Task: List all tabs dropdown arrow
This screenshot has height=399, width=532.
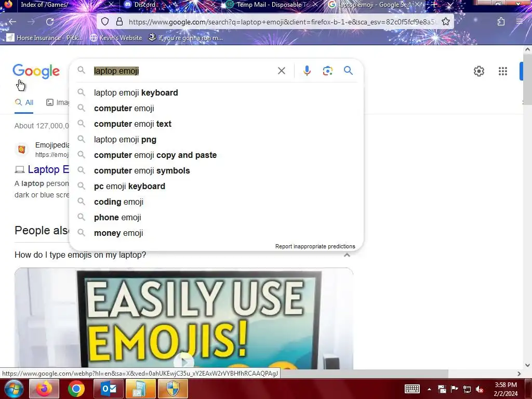Action: click(450, 5)
